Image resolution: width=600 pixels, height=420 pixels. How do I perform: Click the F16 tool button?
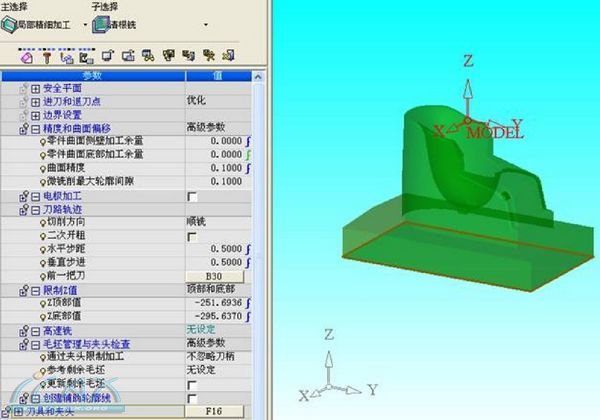(x=212, y=410)
